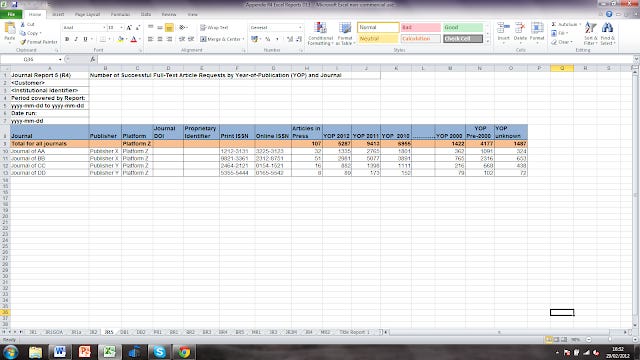Open Find & Select binoculars icon
The width and height of the screenshot is (640, 360).
click(x=607, y=28)
